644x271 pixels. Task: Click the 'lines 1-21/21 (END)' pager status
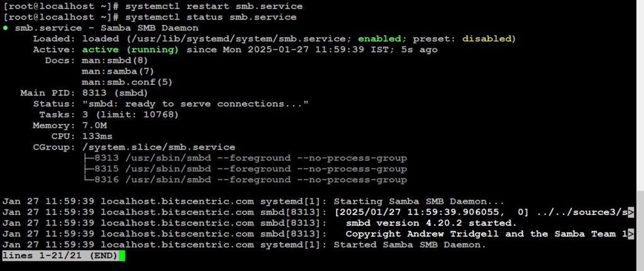click(60, 256)
